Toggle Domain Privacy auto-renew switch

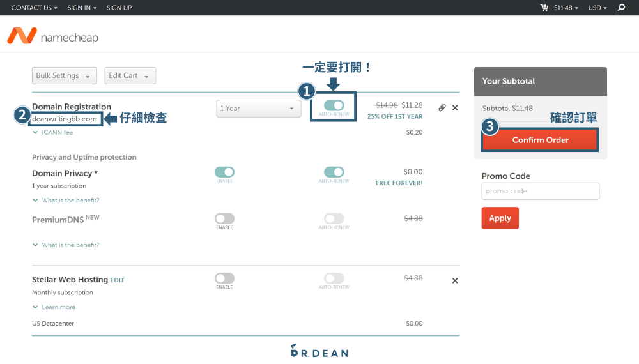[334, 172]
